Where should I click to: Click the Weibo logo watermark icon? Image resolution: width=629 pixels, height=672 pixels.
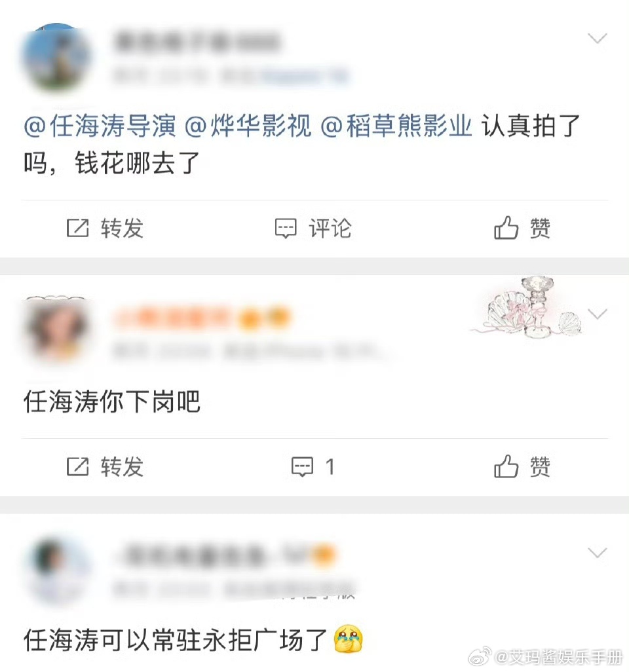point(480,657)
